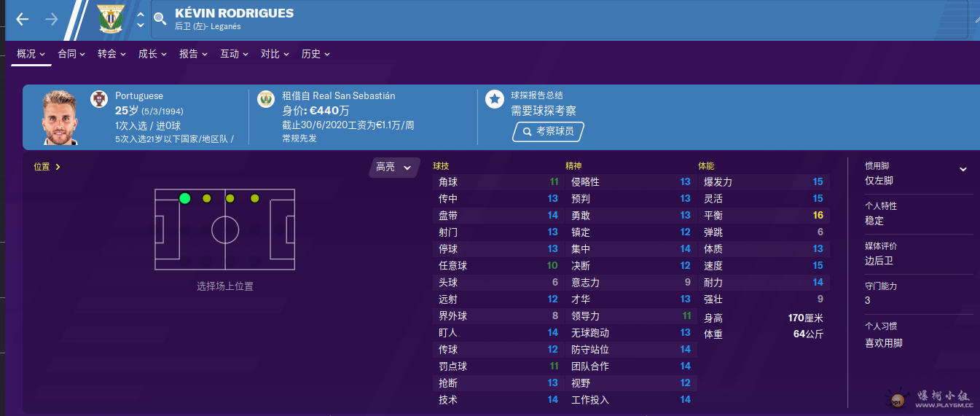Image resolution: width=980 pixels, height=416 pixels.
Task: Click the 考察球员 scout player button
Action: (548, 132)
